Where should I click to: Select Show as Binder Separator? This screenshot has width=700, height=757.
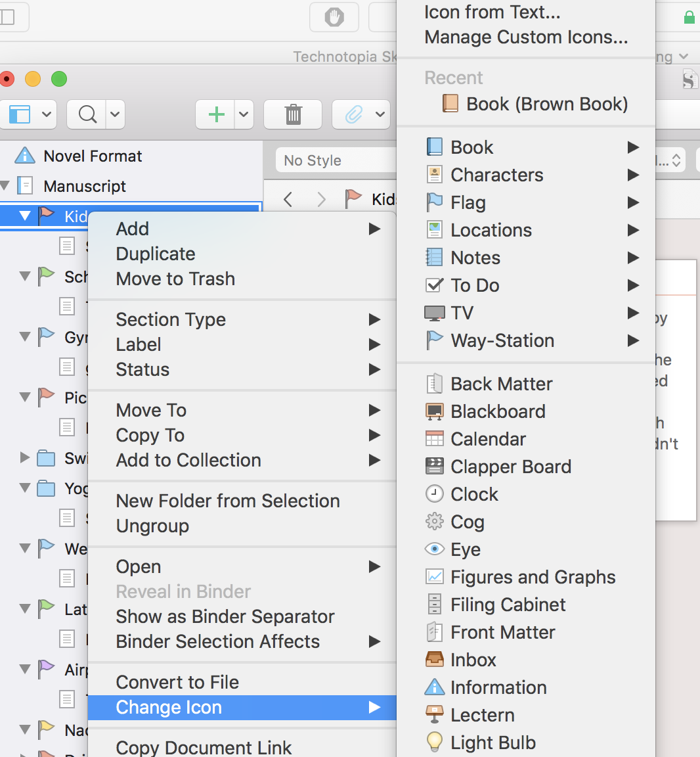point(242,617)
